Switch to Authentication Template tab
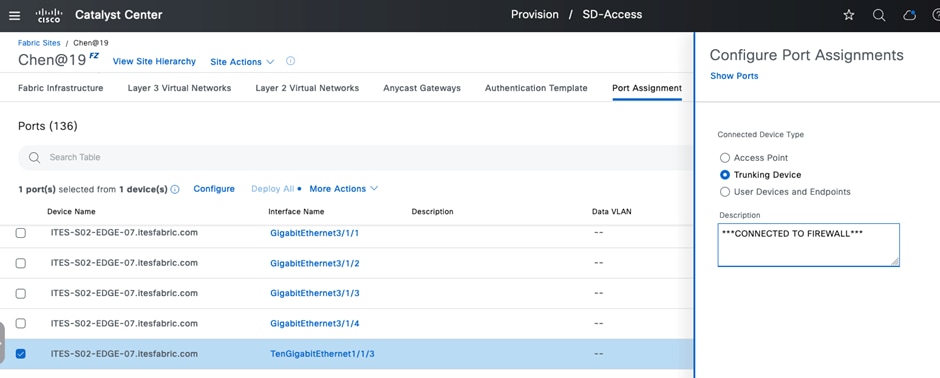The width and height of the screenshot is (940, 378). coord(536,88)
